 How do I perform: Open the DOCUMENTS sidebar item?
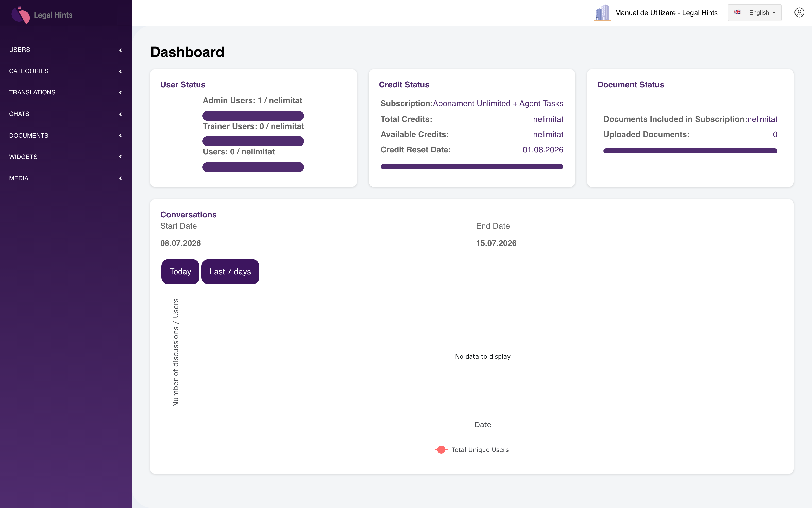pyautogui.click(x=66, y=135)
